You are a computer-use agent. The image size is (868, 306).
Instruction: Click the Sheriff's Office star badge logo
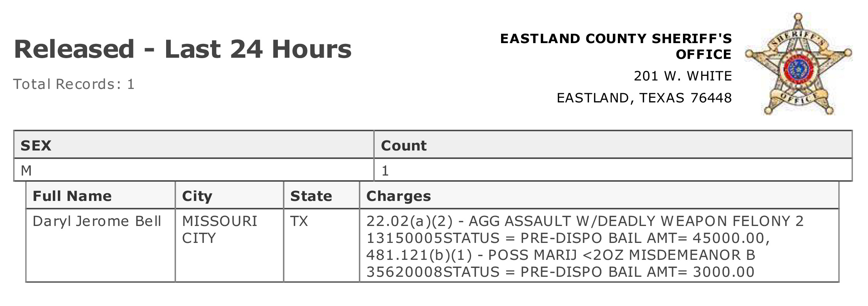click(x=799, y=64)
